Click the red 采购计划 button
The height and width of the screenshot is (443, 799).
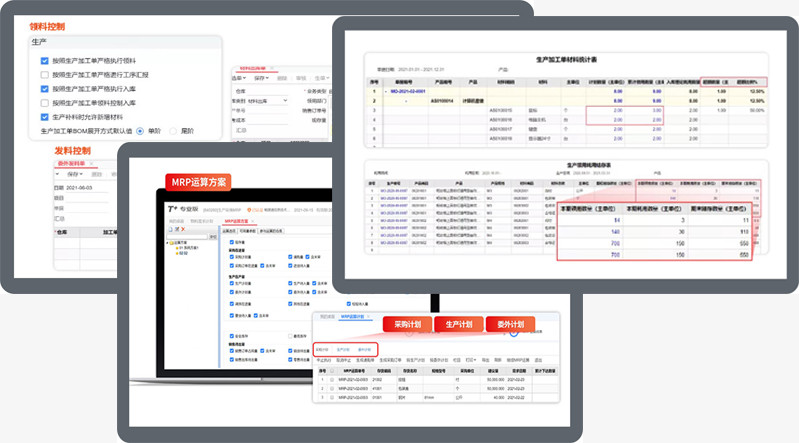coord(409,325)
